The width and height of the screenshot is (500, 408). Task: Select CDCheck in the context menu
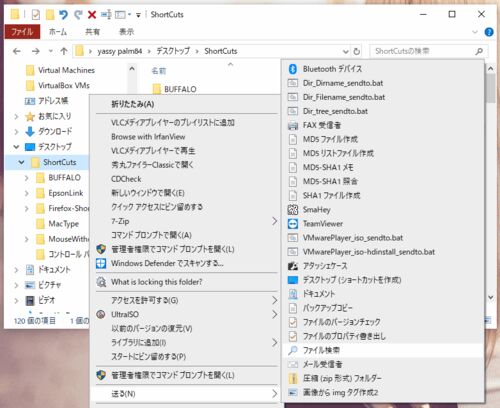(x=187, y=179)
